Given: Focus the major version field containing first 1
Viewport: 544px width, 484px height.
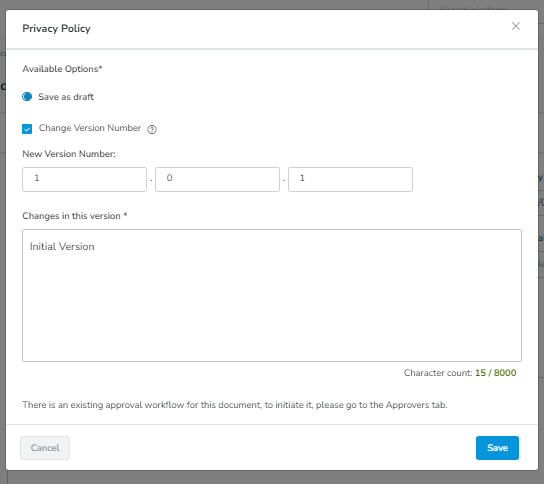Looking at the screenshot, I should [x=84, y=179].
